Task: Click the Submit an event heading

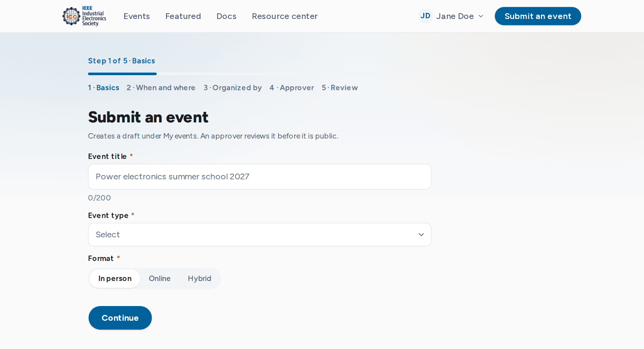Action: click(148, 117)
